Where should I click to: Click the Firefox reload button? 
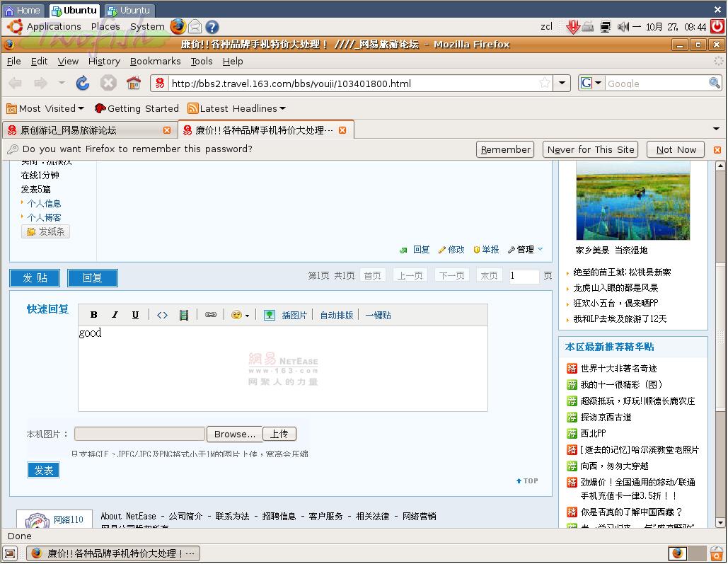[83, 84]
